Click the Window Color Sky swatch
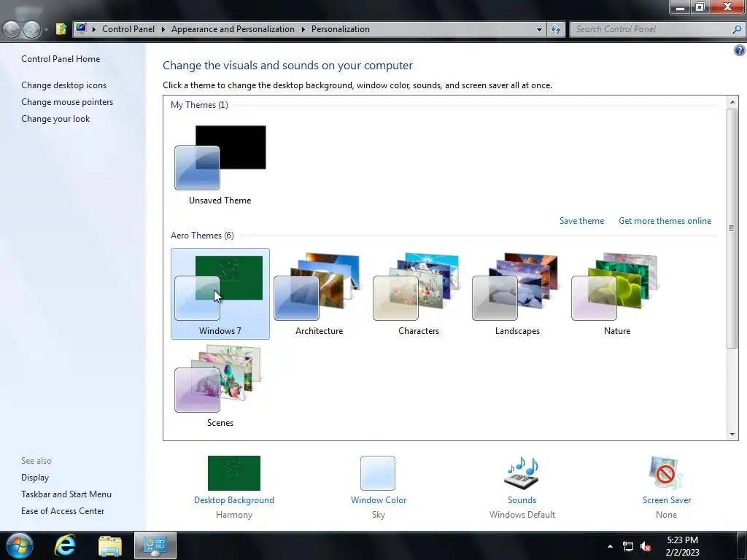747x560 pixels. pyautogui.click(x=378, y=472)
